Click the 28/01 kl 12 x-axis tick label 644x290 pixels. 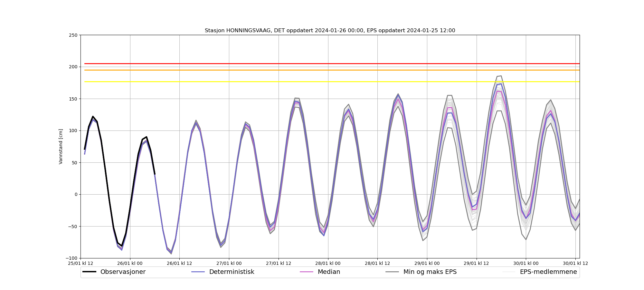(377, 264)
